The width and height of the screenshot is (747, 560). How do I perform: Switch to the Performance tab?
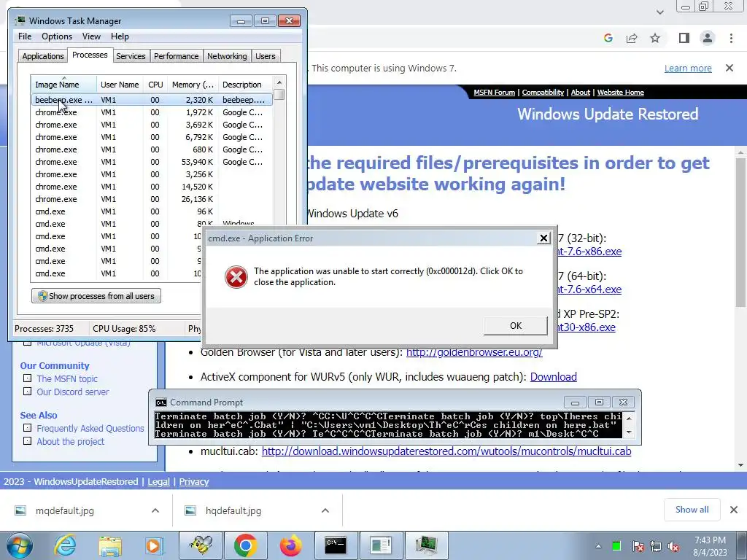(177, 56)
